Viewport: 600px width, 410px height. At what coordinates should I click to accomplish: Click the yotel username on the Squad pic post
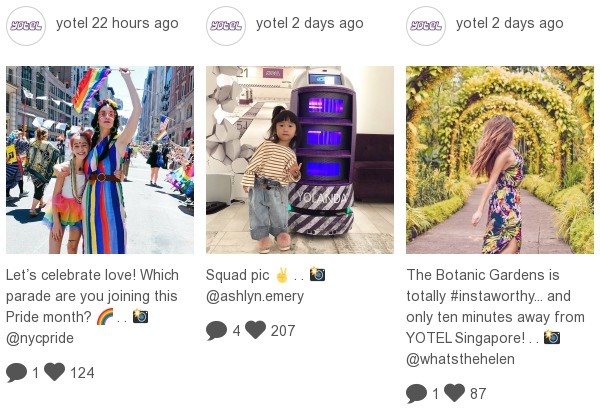272,23
